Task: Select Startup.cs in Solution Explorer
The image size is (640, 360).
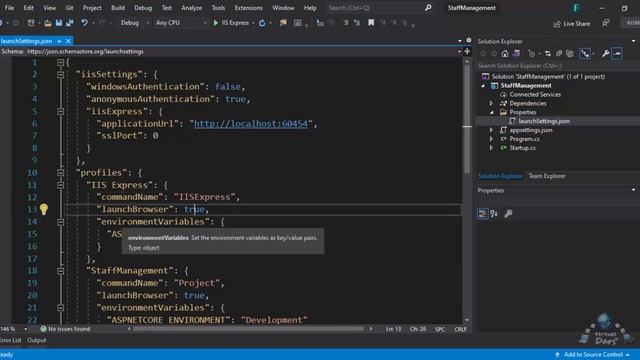Action: click(522, 148)
